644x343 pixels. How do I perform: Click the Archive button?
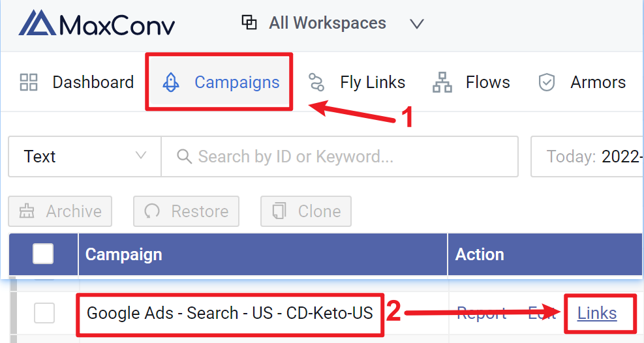[60, 211]
